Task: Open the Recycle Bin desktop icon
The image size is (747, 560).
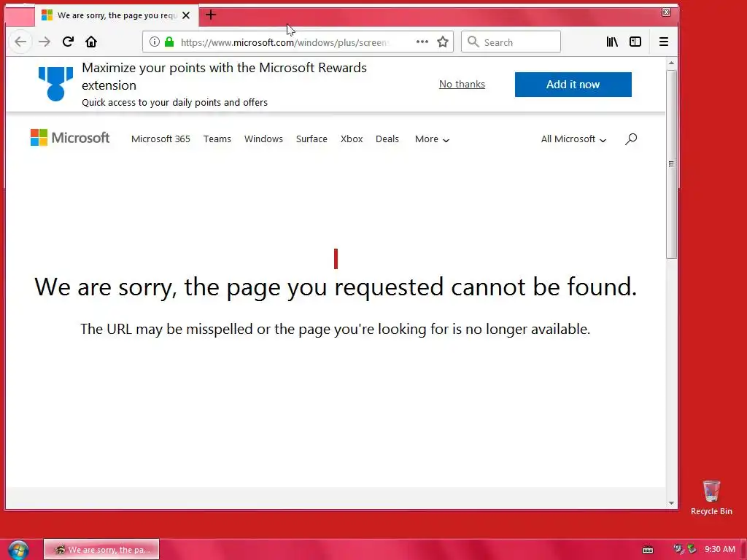Action: 711,497
